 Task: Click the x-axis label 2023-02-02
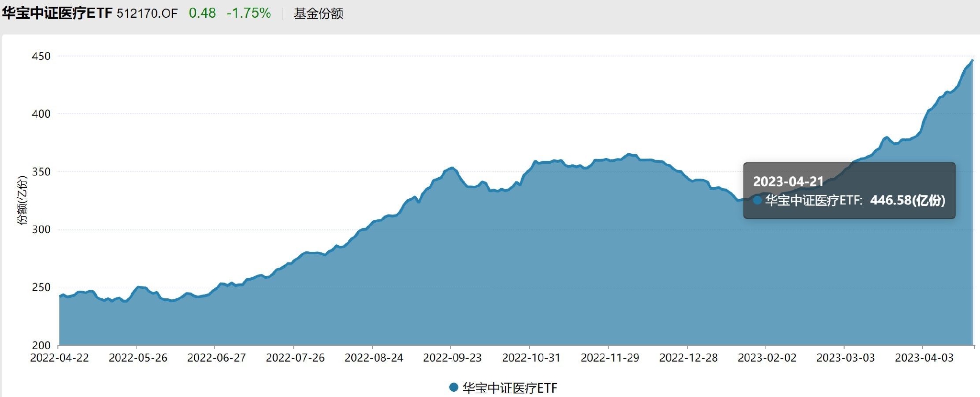pyautogui.click(x=767, y=358)
